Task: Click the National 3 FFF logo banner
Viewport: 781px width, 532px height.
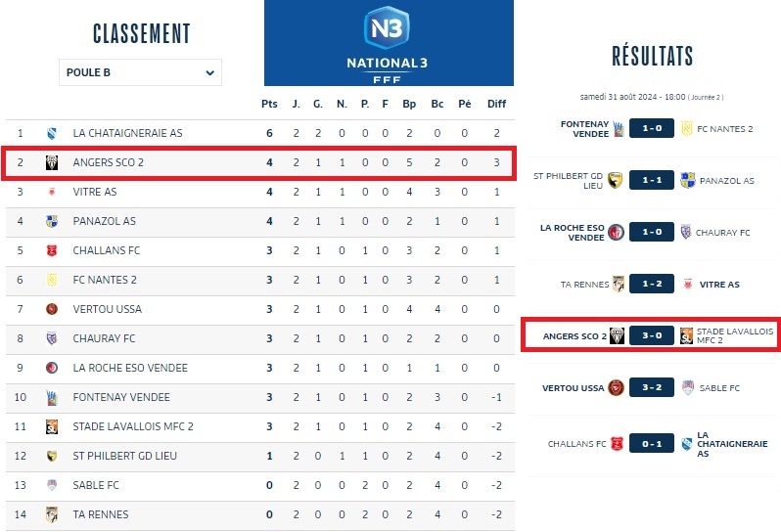Action: click(x=389, y=42)
